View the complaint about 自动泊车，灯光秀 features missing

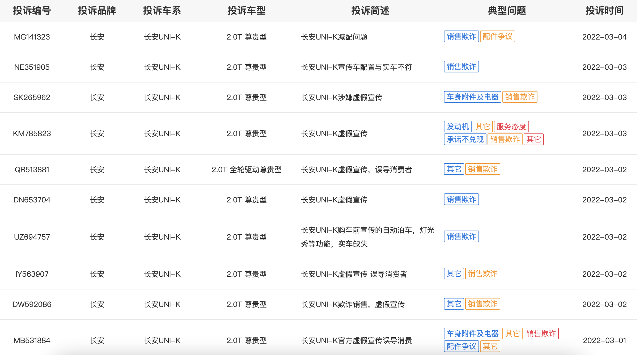click(x=368, y=237)
